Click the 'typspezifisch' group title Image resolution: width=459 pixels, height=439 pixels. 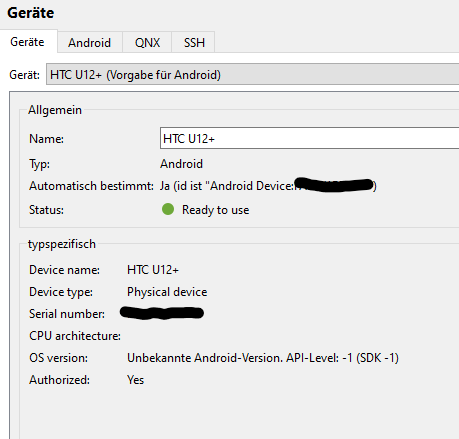(62, 244)
